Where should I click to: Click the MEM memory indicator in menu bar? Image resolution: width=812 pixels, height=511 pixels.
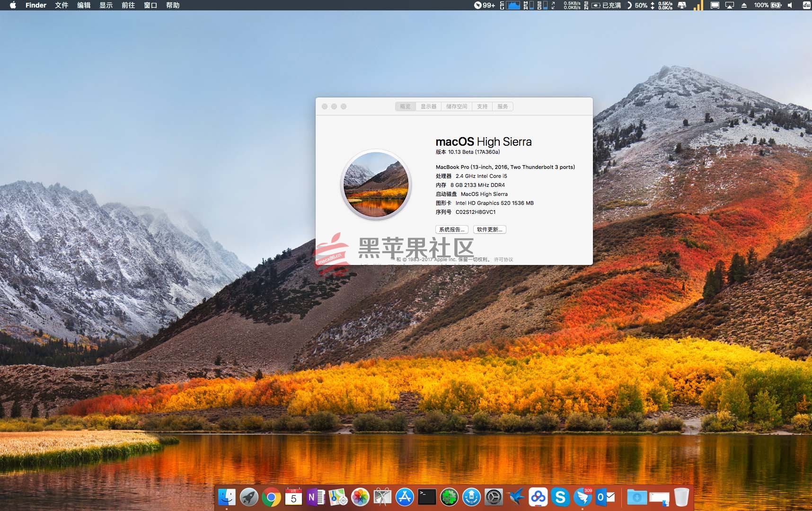[x=529, y=5]
